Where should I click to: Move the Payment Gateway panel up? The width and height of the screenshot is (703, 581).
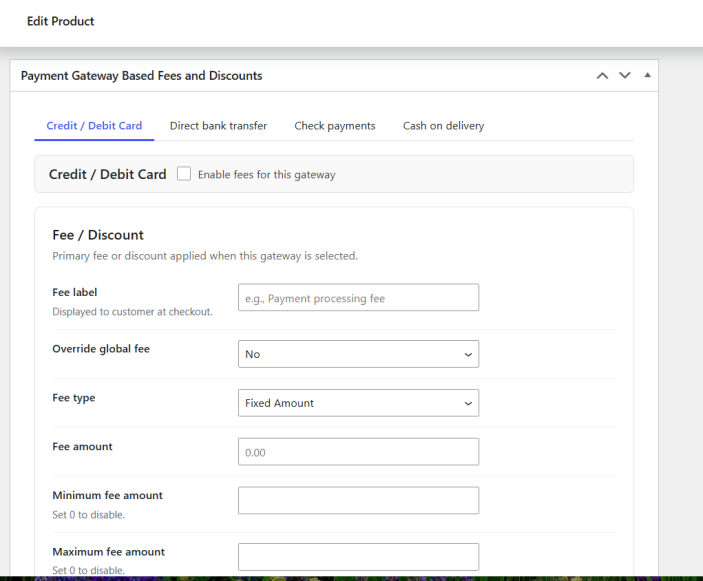[602, 76]
